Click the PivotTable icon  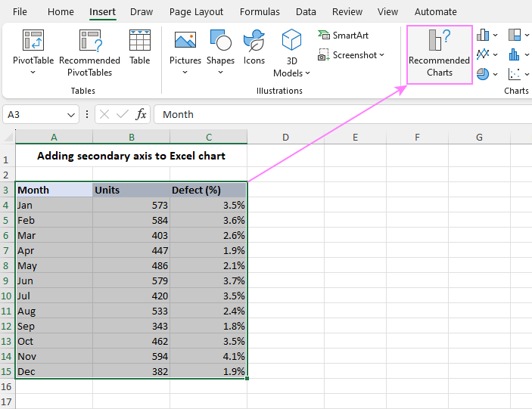pyautogui.click(x=33, y=40)
